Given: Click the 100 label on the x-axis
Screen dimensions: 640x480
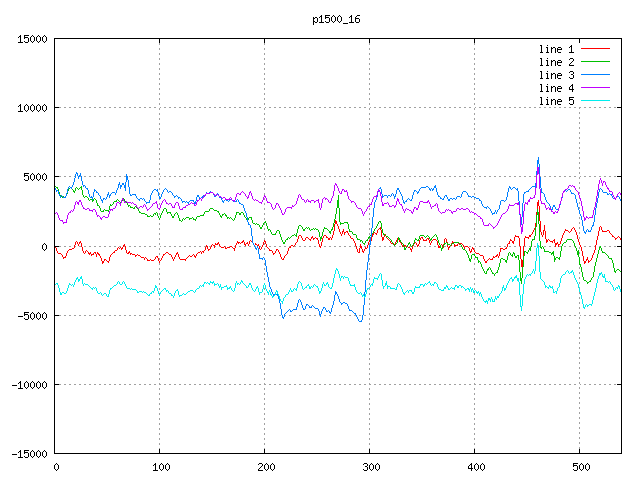Looking at the screenshot, I should pyautogui.click(x=160, y=467).
